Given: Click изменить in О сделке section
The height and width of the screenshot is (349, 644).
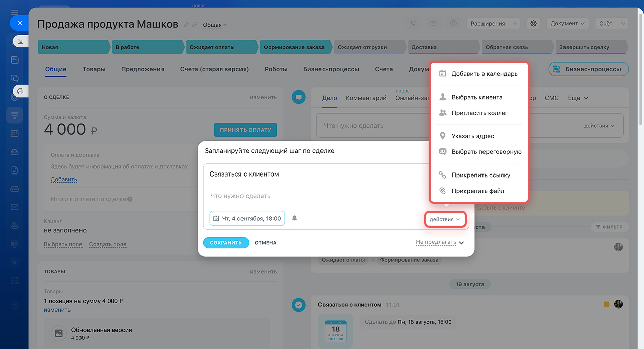Looking at the screenshot, I should [x=263, y=97].
